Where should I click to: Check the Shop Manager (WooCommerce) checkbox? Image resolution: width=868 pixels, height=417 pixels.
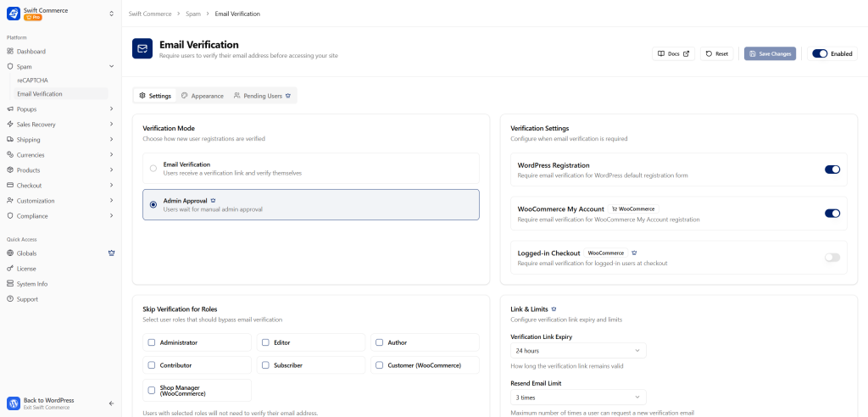[x=152, y=391]
